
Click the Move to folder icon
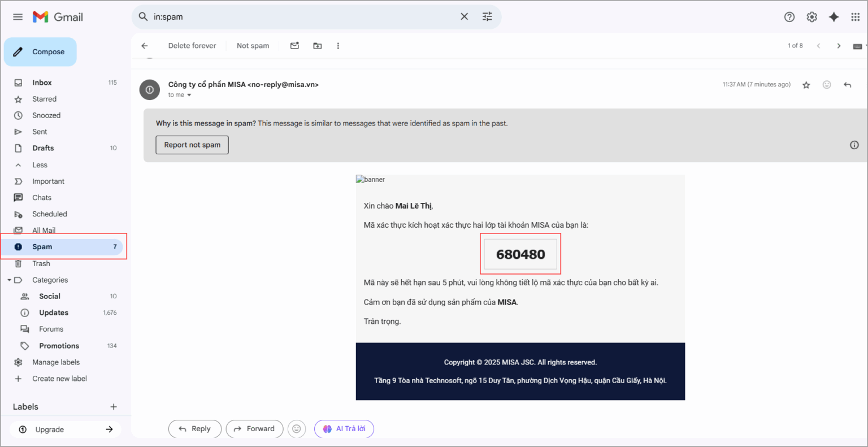click(317, 46)
